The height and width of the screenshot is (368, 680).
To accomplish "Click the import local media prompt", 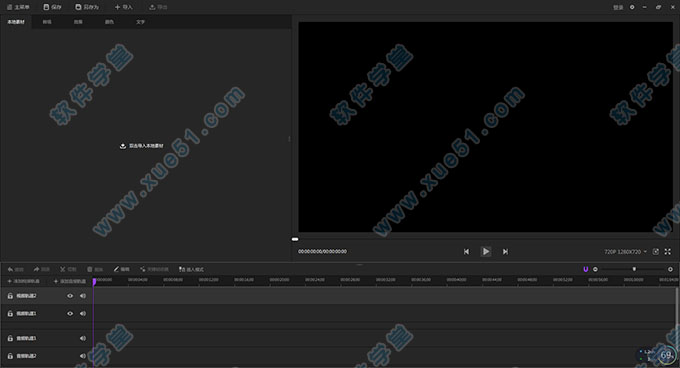I will [x=142, y=146].
